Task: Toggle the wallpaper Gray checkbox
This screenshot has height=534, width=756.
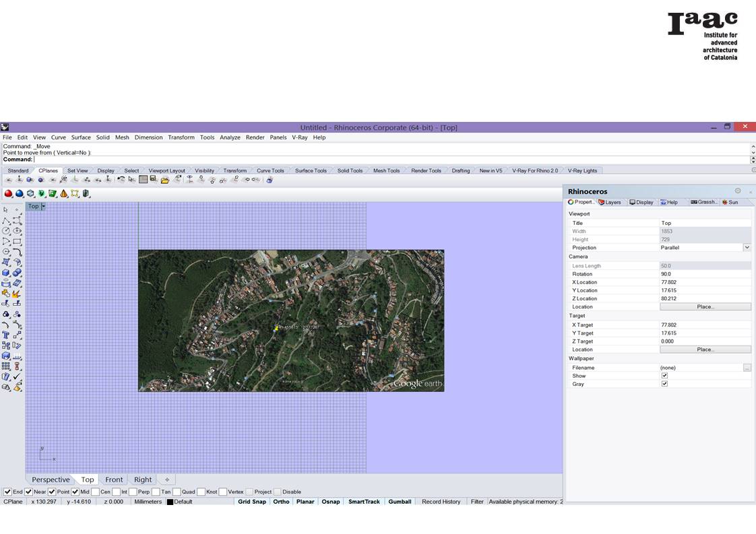Action: point(664,384)
